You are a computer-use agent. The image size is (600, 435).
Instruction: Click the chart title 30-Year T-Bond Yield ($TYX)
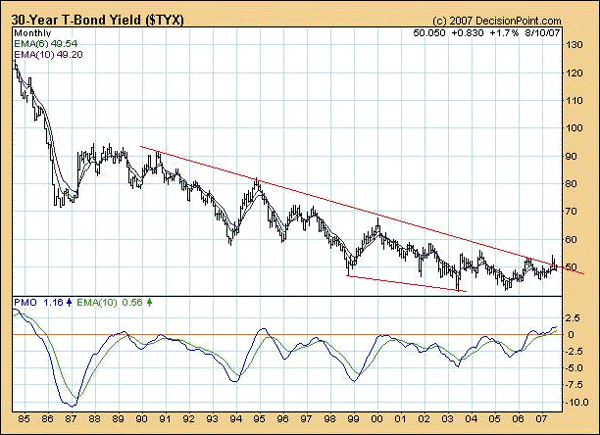click(98, 20)
